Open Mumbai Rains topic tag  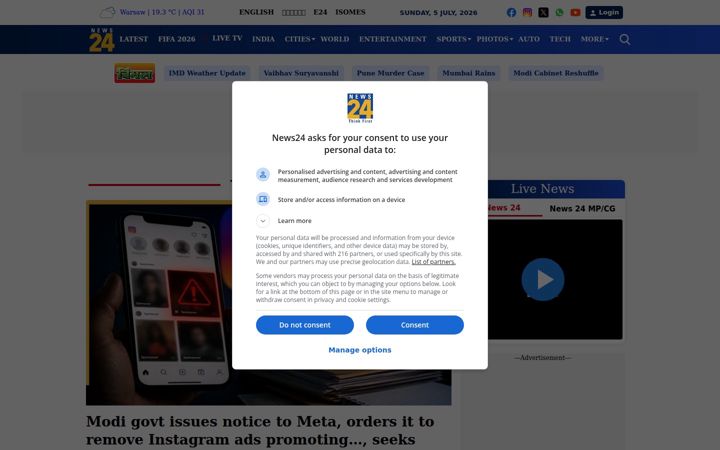pyautogui.click(x=469, y=73)
